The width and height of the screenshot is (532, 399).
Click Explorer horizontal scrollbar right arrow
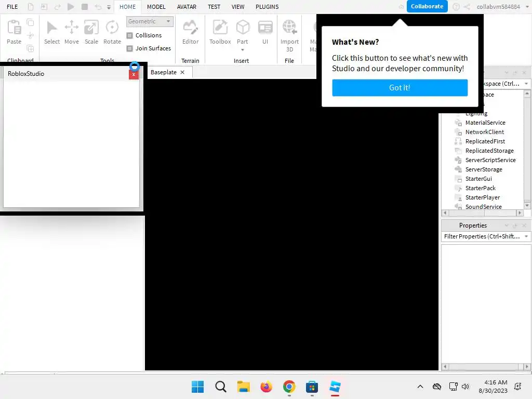tap(520, 213)
